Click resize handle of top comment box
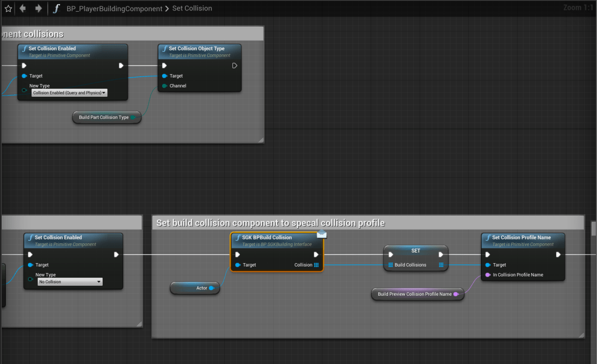The width and height of the screenshot is (597, 364). (x=260, y=139)
